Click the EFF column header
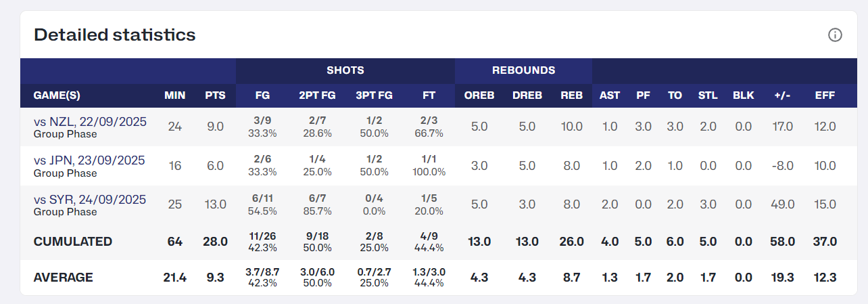The width and height of the screenshot is (868, 304). click(825, 95)
